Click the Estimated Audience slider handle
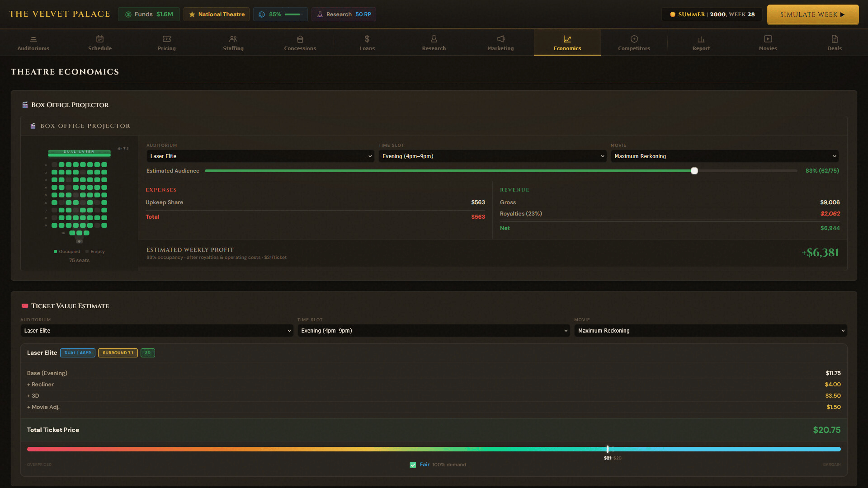The height and width of the screenshot is (488, 868). 694,171
